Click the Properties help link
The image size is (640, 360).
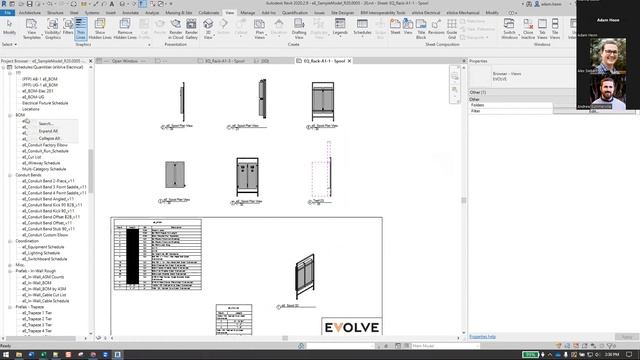tap(482, 337)
